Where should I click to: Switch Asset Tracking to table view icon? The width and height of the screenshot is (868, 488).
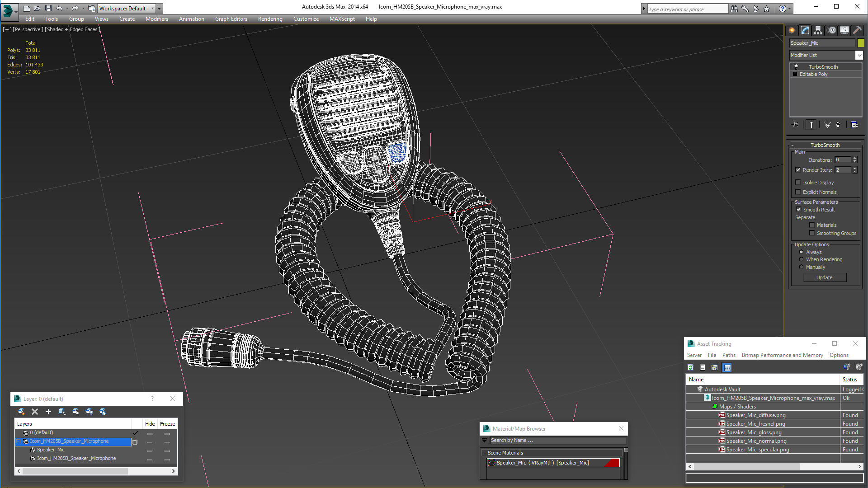(727, 367)
